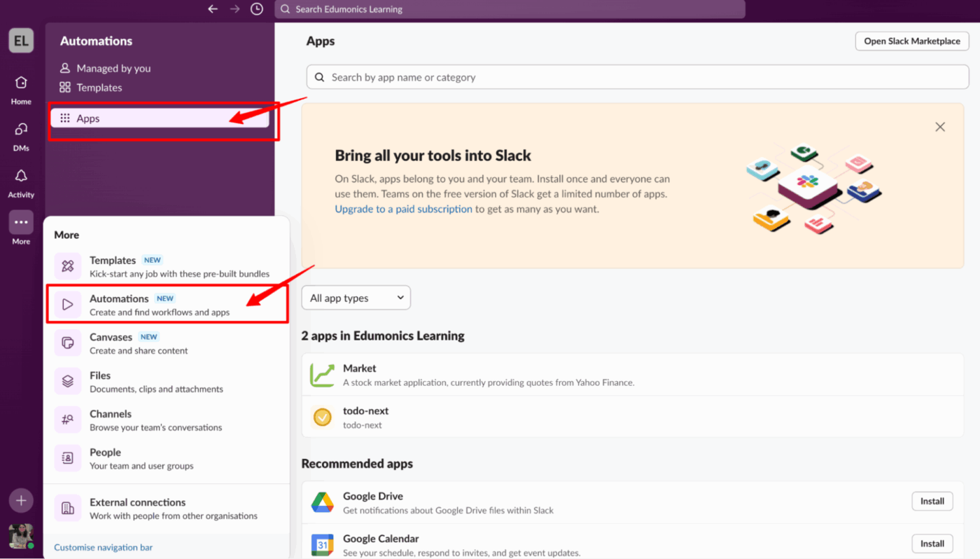Click the Channels hash icon
The height and width of the screenshot is (559, 980).
click(68, 420)
